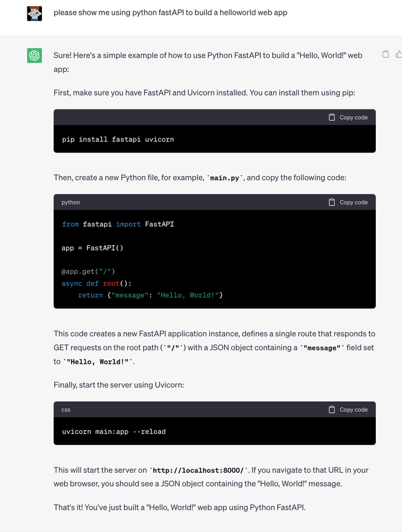This screenshot has height=532, width=402.
Task: Click the "app = FastAPI()" code line
Action: pyautogui.click(x=93, y=248)
